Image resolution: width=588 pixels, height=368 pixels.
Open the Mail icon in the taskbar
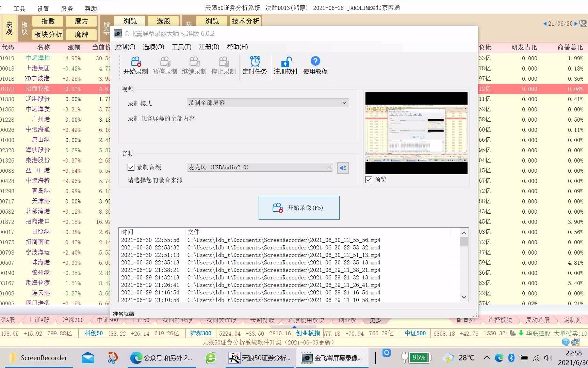click(88, 358)
